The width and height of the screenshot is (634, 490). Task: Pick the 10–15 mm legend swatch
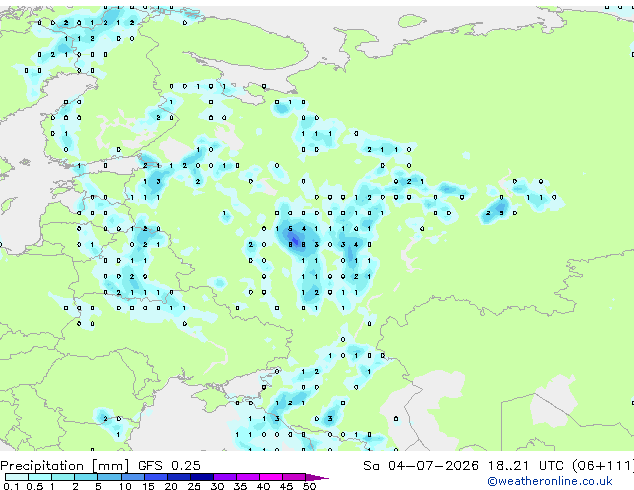[x=132, y=477]
